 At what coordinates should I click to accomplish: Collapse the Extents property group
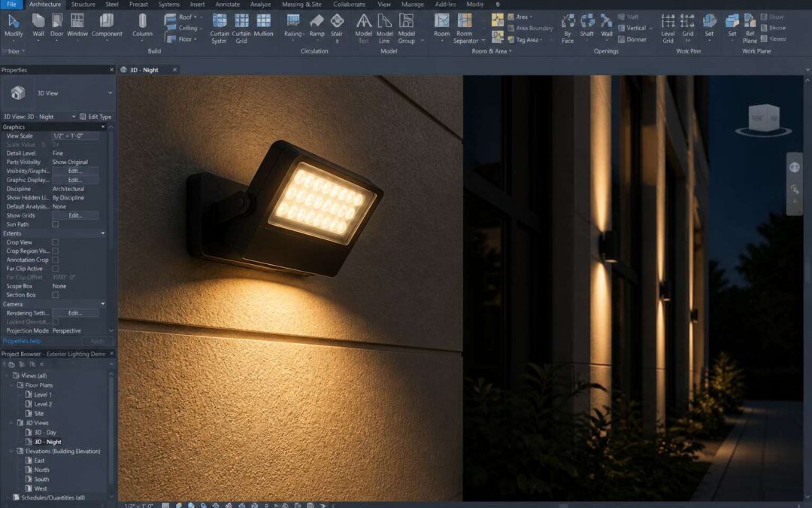click(102, 234)
